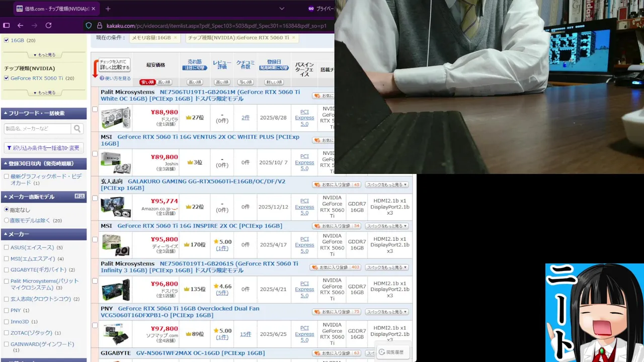Expand スペックをもっと見る for MSI INSPIRE row

[386, 226]
